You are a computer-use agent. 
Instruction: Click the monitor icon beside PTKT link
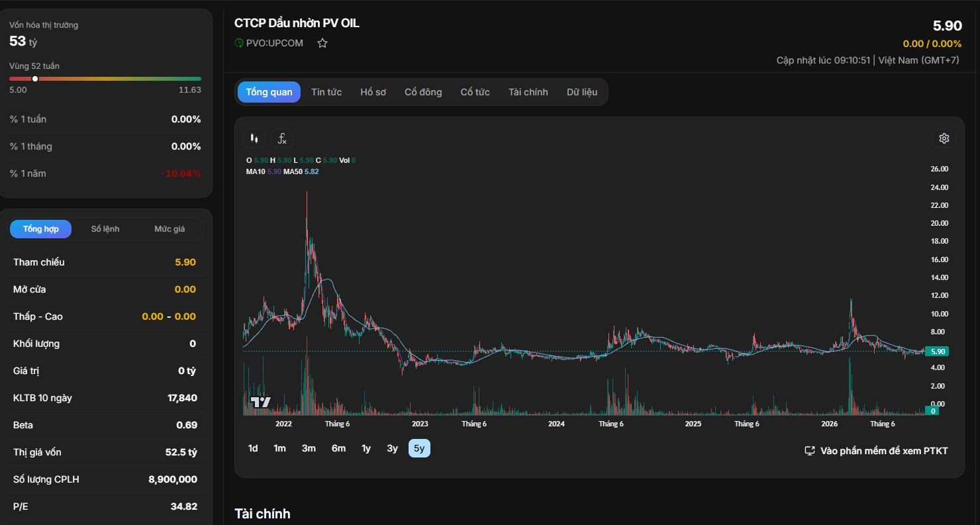tap(809, 451)
